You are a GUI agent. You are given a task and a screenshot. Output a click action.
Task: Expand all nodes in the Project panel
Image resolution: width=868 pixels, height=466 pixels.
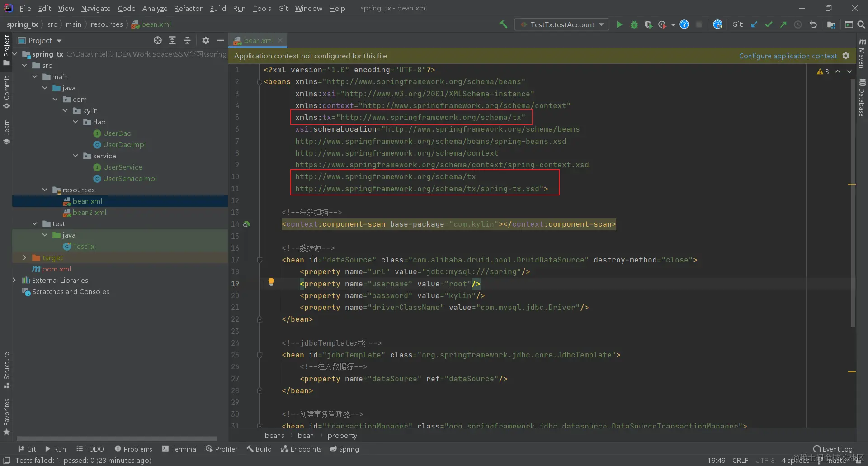(172, 40)
